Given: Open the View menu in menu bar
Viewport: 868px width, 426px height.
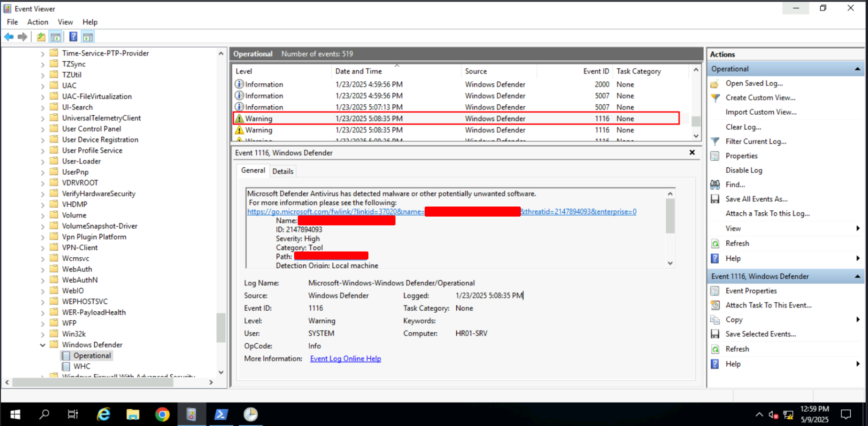Looking at the screenshot, I should pos(66,22).
